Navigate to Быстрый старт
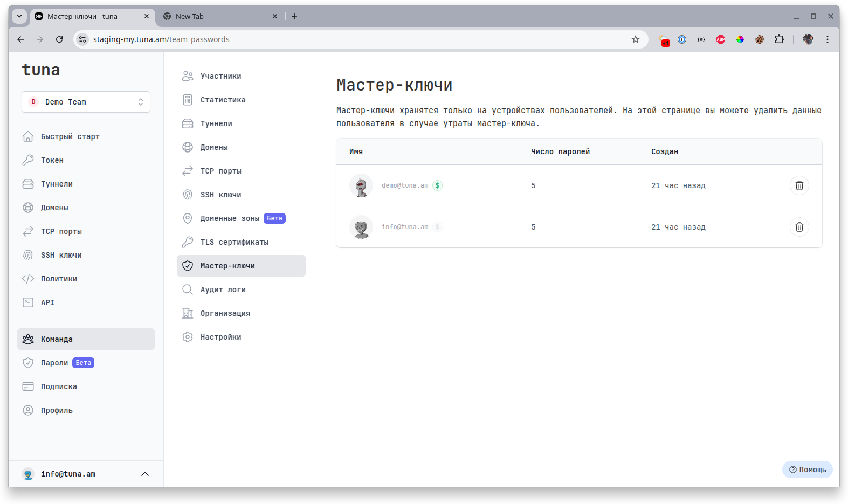The image size is (848, 504). [x=70, y=136]
